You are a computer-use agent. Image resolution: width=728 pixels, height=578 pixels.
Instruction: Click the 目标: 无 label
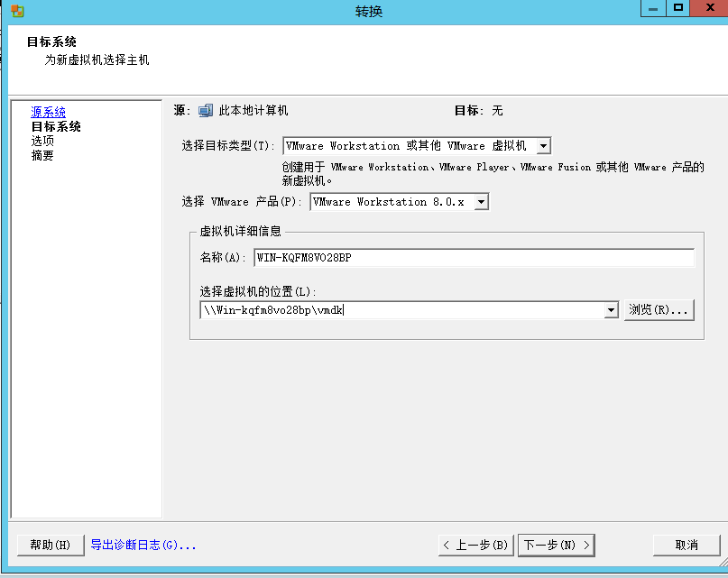[x=478, y=111]
